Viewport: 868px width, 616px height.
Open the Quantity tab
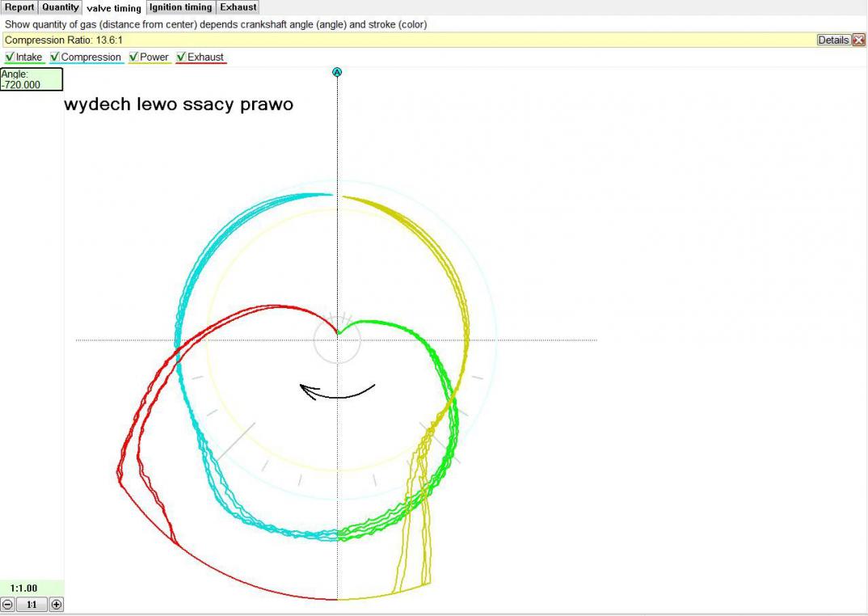61,7
